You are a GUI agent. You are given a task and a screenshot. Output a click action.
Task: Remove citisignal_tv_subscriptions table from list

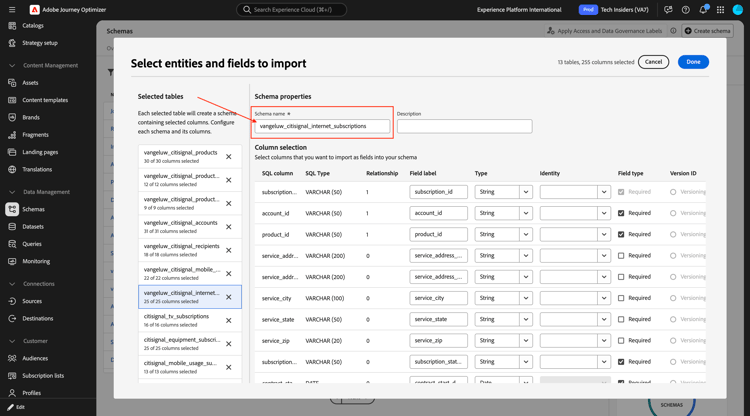tap(228, 320)
